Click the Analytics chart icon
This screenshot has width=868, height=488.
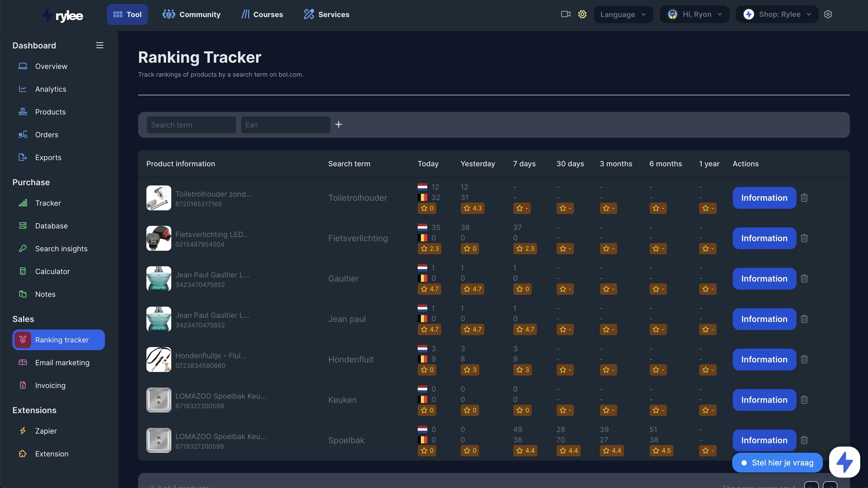click(x=23, y=89)
